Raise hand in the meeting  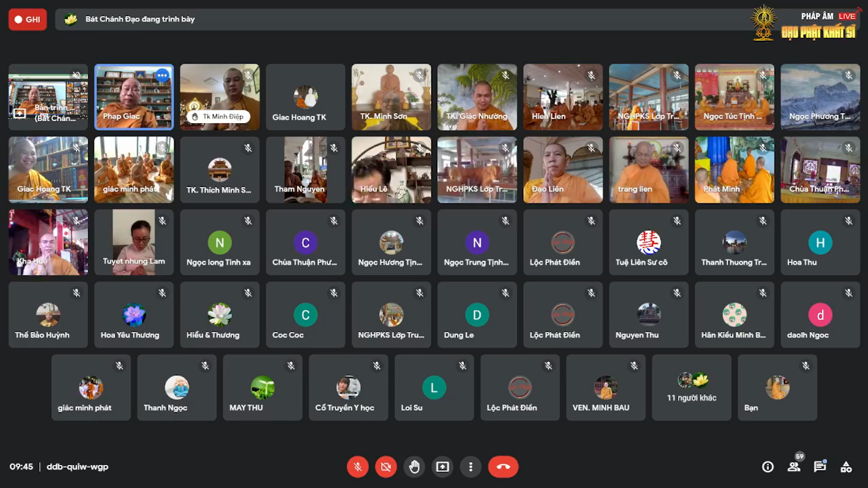click(x=414, y=467)
